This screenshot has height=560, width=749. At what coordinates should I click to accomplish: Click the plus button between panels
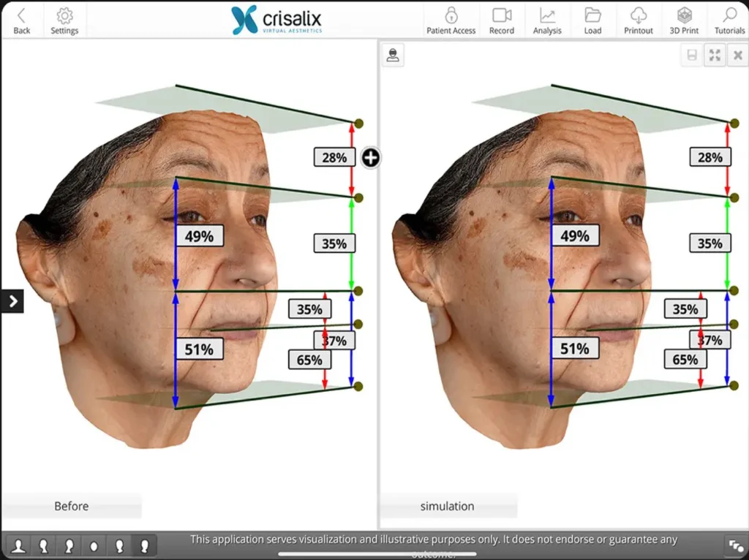pos(371,157)
